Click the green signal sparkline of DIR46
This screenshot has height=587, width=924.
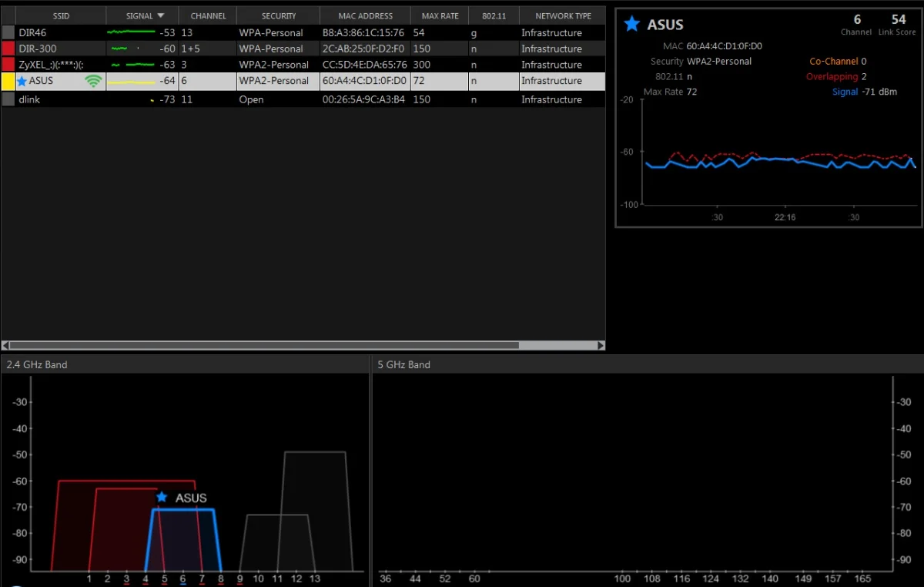(x=131, y=32)
